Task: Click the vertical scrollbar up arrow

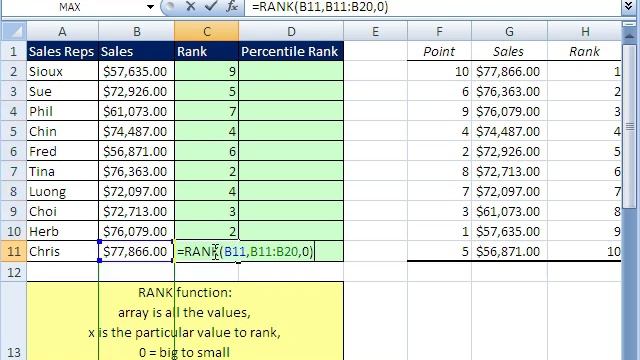Action: click(629, 35)
